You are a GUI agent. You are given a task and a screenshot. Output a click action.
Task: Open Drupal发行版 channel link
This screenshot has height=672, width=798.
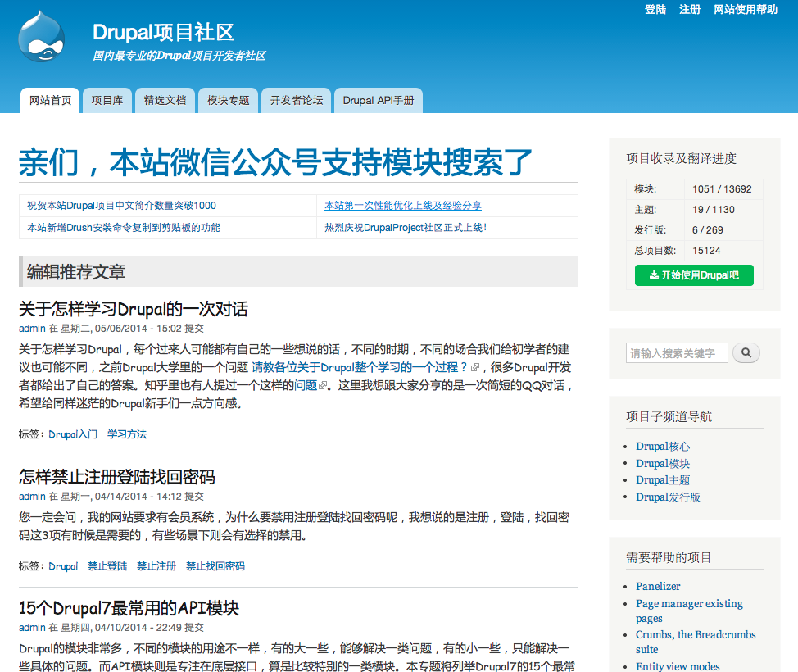pos(668,497)
